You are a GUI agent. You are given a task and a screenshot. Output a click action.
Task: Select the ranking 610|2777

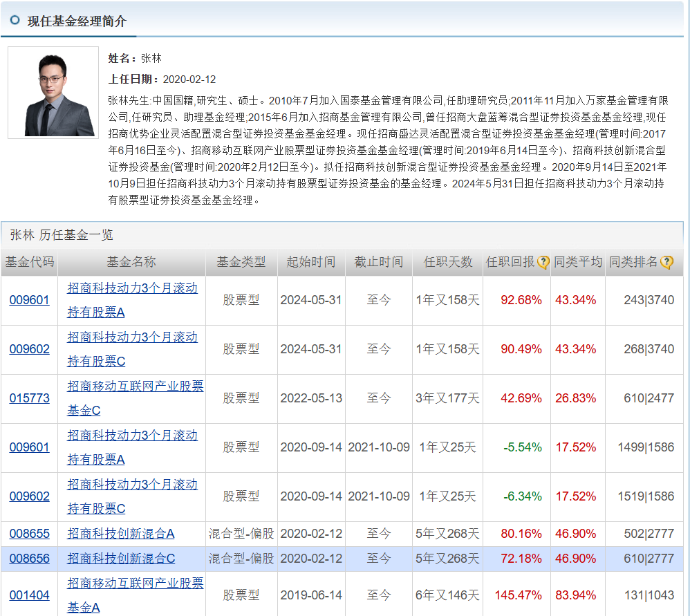(649, 559)
